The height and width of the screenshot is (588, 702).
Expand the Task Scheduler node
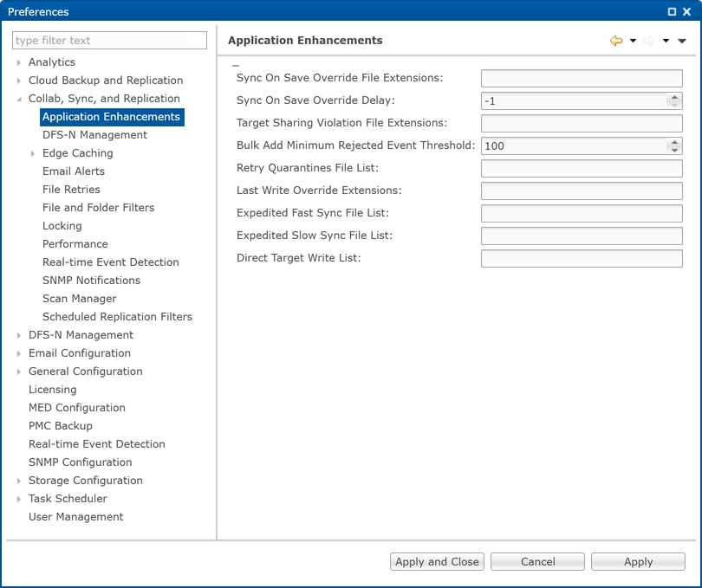[19, 499]
